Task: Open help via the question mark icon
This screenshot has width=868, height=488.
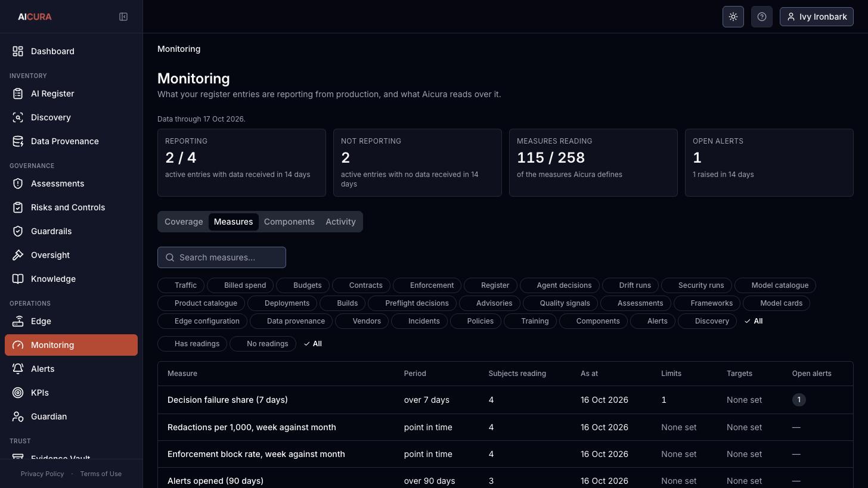Action: [762, 17]
